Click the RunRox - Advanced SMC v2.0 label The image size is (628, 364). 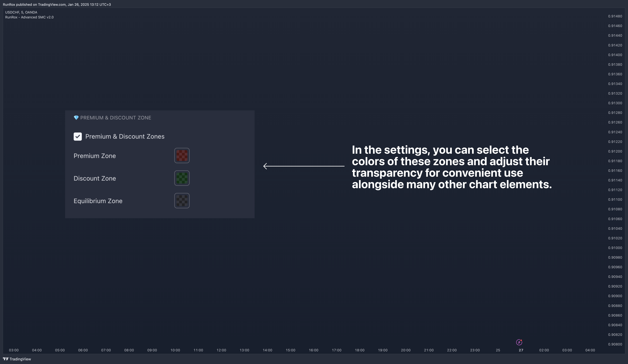coord(29,17)
